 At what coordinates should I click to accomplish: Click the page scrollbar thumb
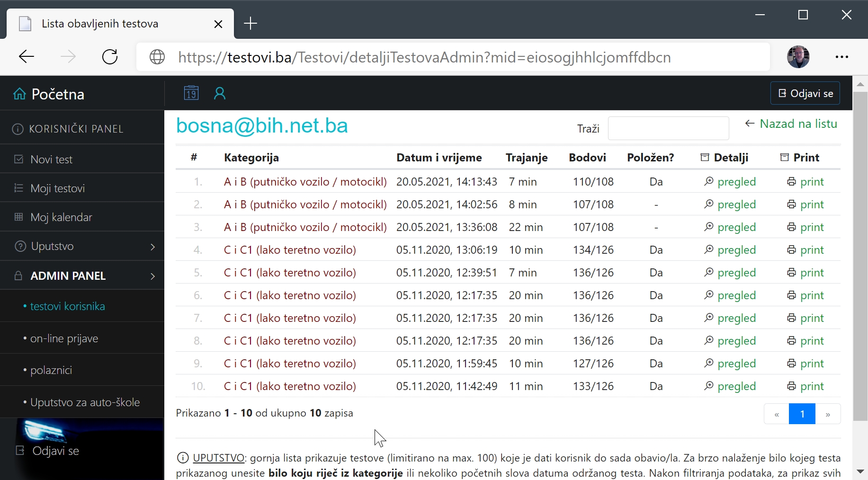click(x=860, y=256)
